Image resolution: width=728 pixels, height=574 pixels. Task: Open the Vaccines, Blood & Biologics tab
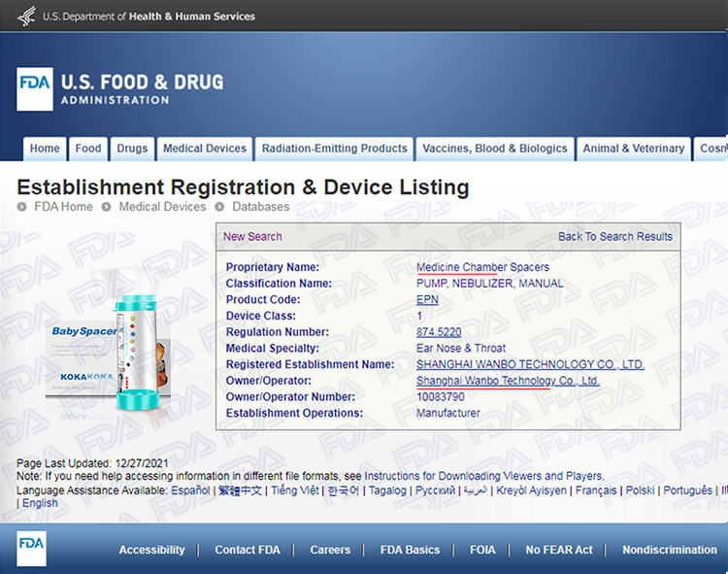click(495, 149)
